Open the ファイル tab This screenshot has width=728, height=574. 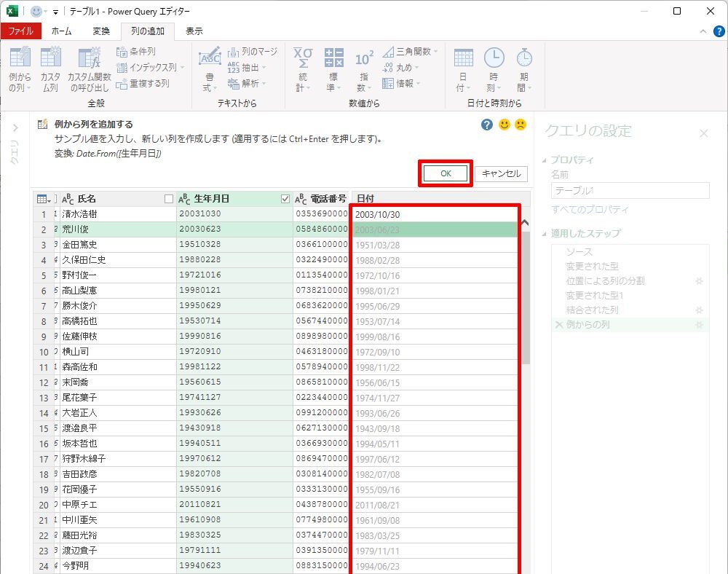(x=20, y=31)
